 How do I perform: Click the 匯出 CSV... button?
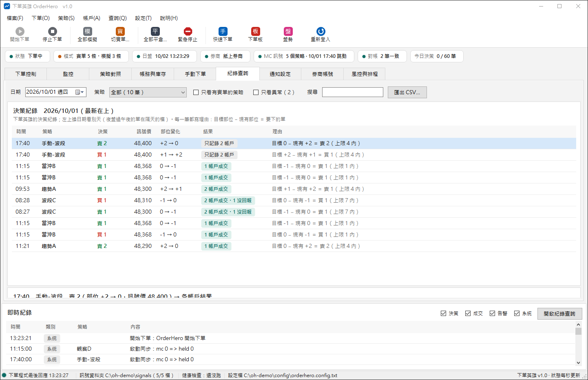click(x=407, y=93)
